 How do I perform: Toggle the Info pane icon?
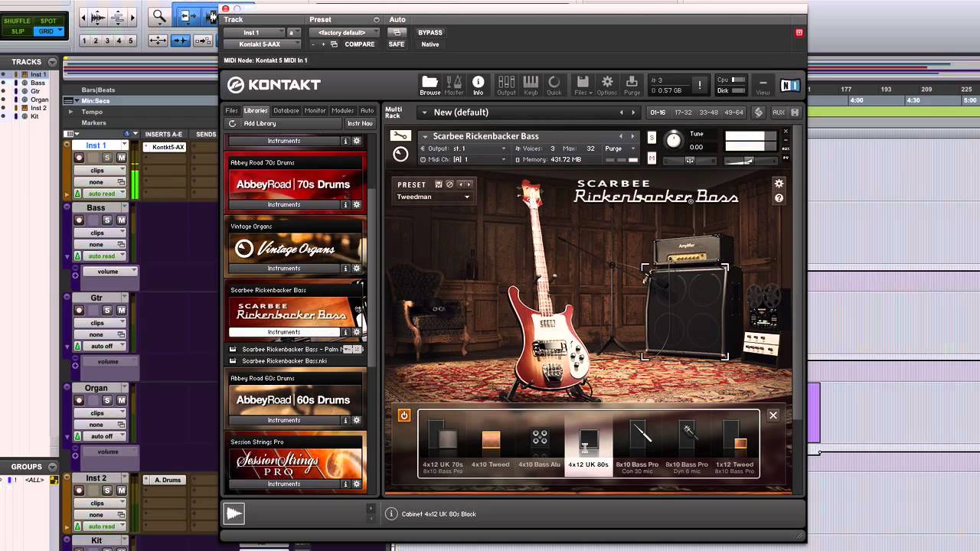[x=478, y=85]
